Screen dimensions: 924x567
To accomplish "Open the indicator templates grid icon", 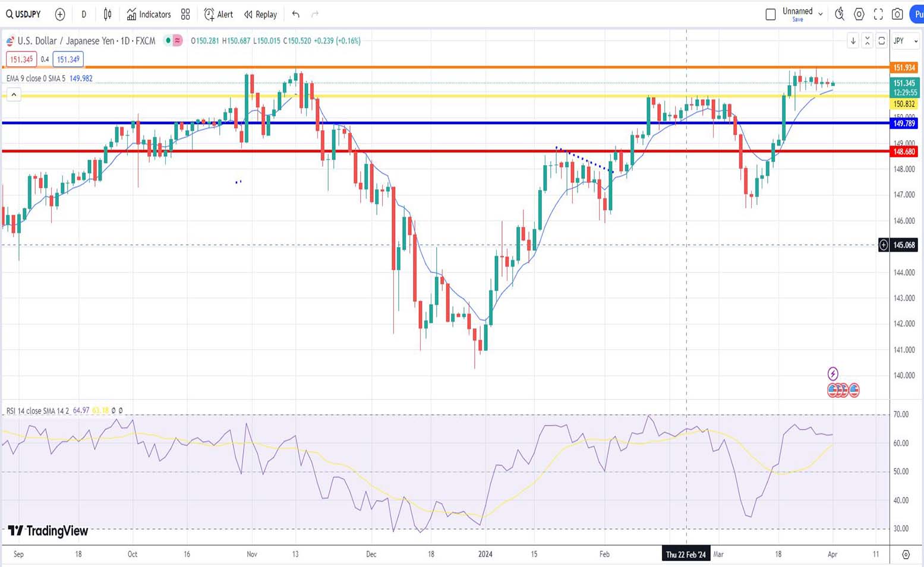I will tap(185, 14).
